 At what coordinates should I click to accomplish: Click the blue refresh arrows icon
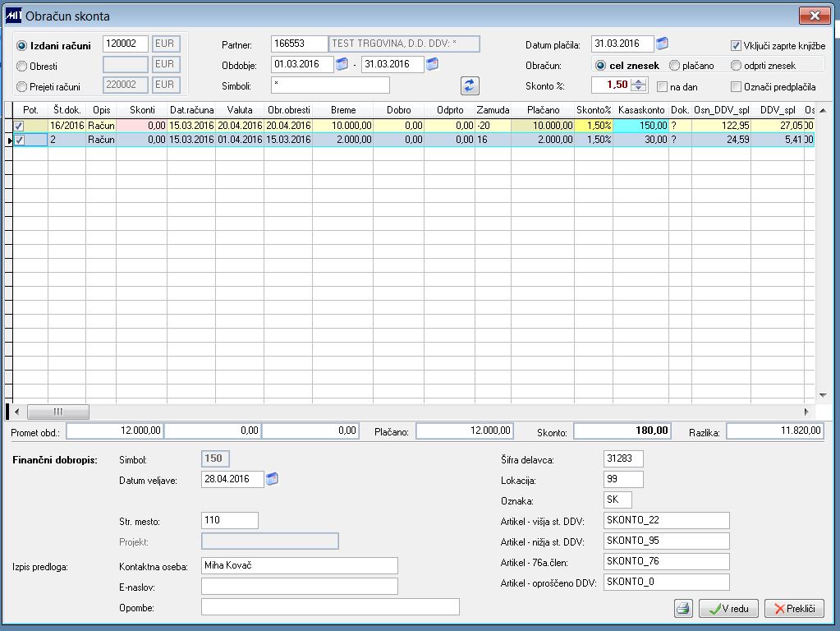(x=470, y=85)
